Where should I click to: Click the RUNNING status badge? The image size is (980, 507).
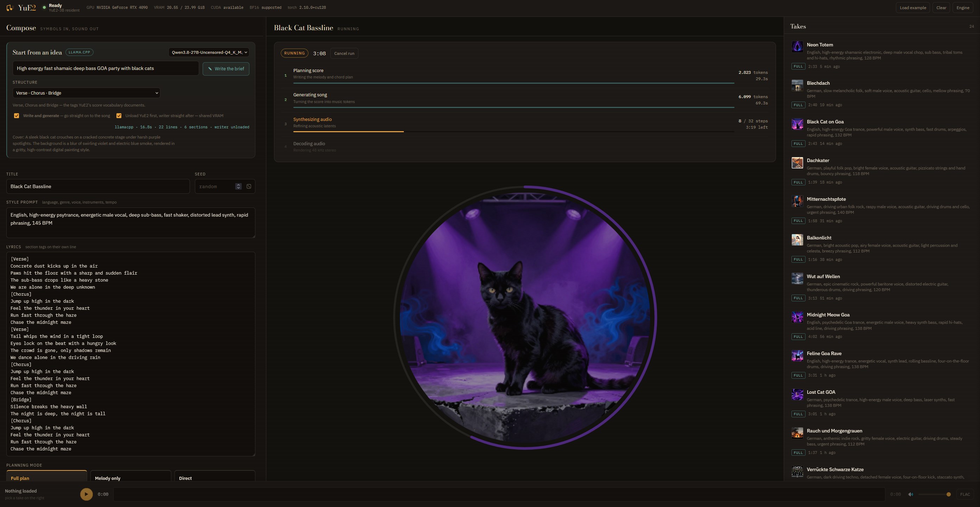294,53
